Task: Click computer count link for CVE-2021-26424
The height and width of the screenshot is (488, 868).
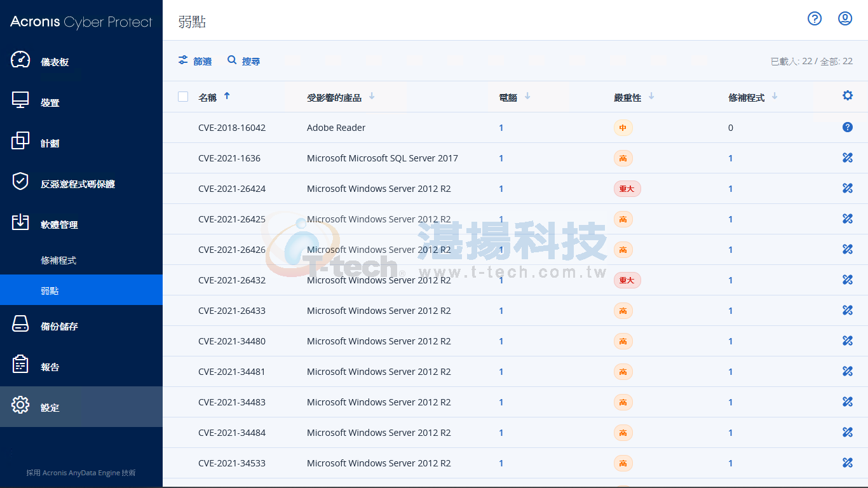Action: click(x=501, y=189)
